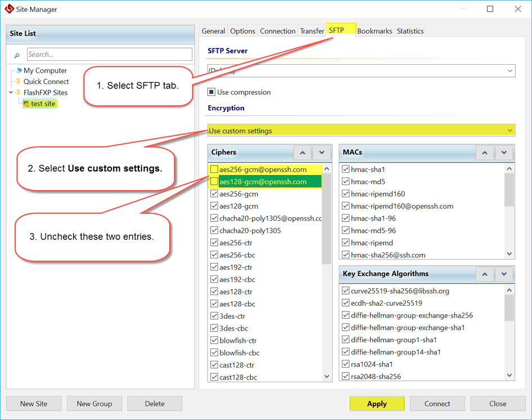
Task: Open the SFTP Server dropdown
Action: (361, 71)
